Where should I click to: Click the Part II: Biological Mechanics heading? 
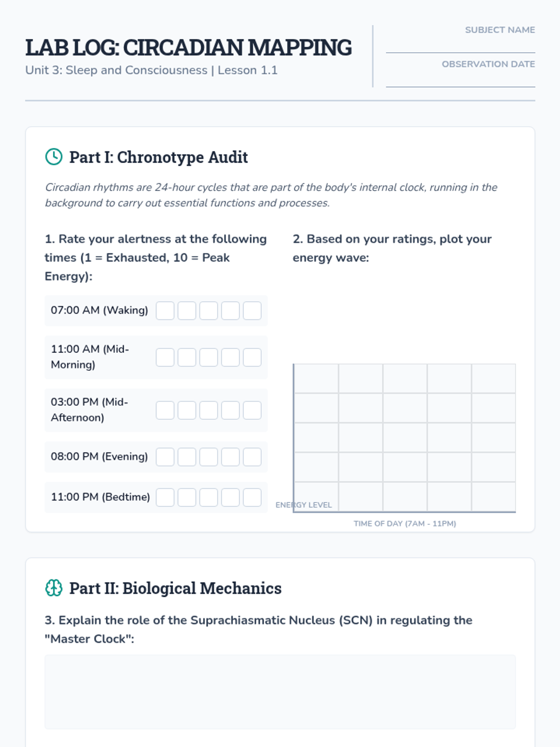click(x=175, y=588)
